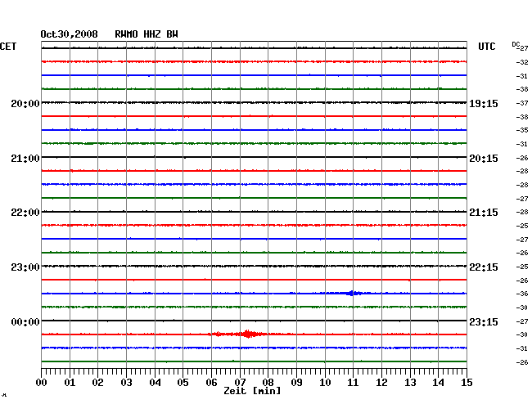Click the 15 minute tick label
The image size is (532, 404).
467,382
